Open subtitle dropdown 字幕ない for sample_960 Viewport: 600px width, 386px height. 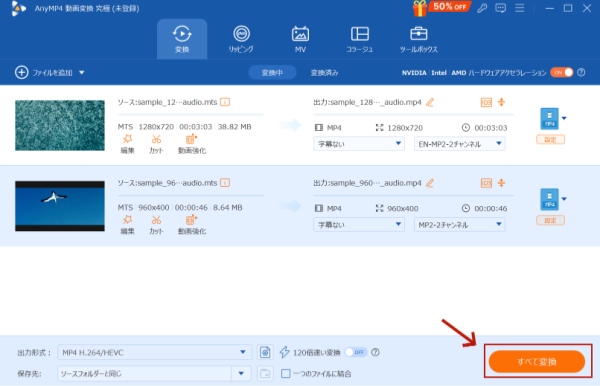click(359, 225)
